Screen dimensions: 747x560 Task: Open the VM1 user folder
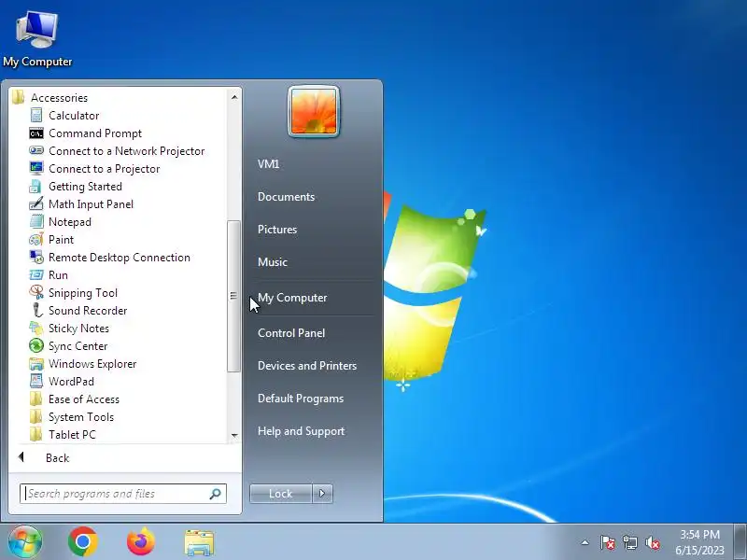click(268, 164)
